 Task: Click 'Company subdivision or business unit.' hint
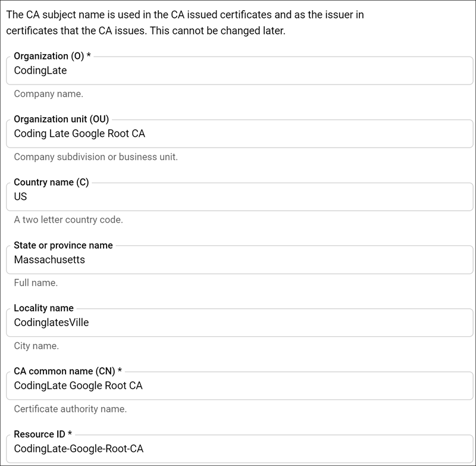[x=96, y=157]
